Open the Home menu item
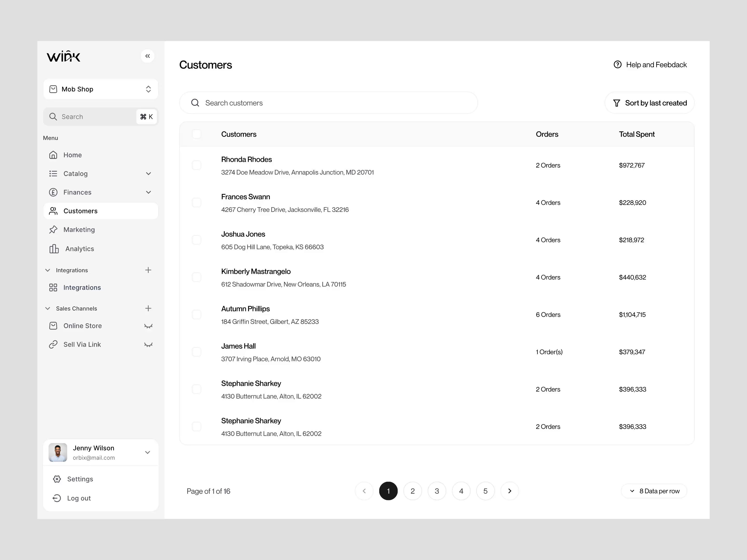Image resolution: width=747 pixels, height=560 pixels. (x=101, y=155)
